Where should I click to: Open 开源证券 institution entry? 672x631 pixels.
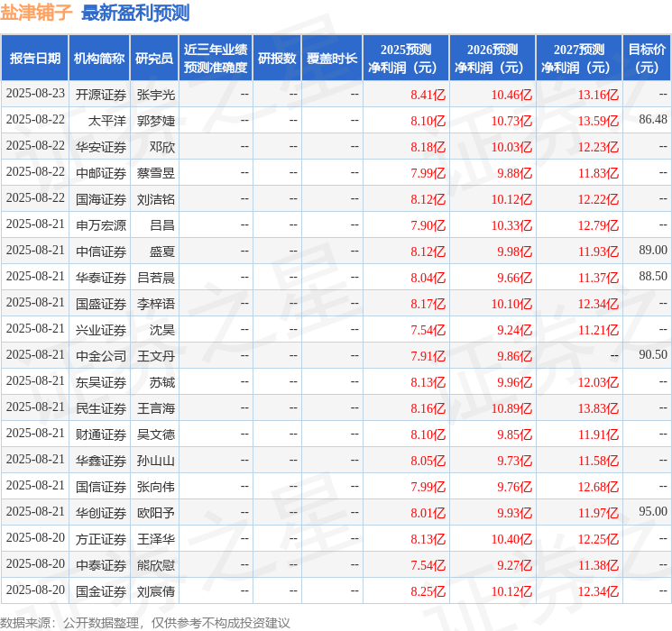click(101, 94)
